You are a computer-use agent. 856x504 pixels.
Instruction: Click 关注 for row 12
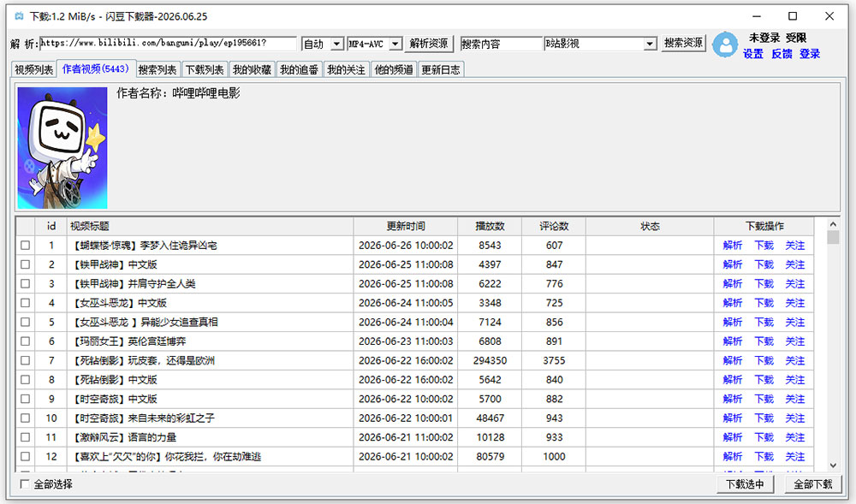pyautogui.click(x=795, y=457)
